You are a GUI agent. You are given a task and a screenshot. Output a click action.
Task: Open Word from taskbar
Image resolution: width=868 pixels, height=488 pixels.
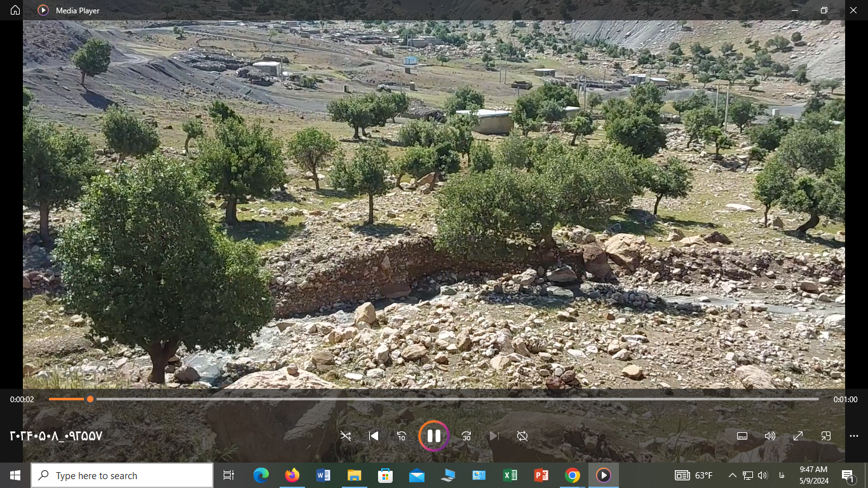tap(323, 475)
